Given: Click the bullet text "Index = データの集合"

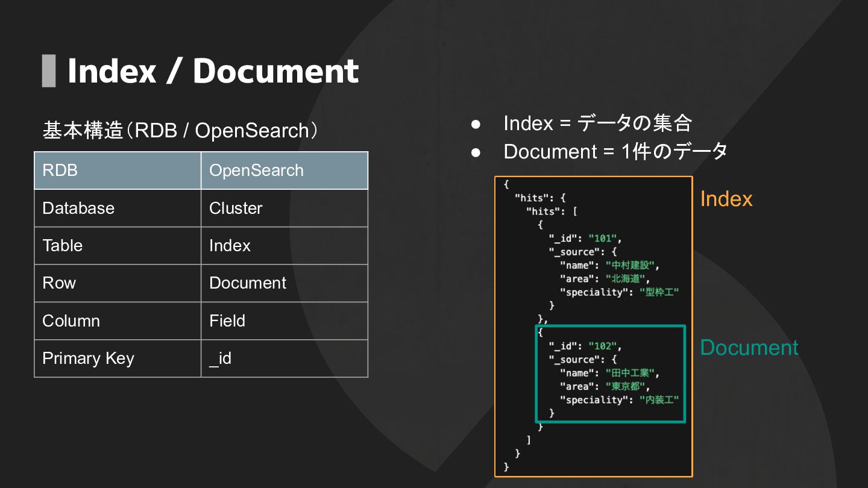Looking at the screenshot, I should tap(597, 124).
